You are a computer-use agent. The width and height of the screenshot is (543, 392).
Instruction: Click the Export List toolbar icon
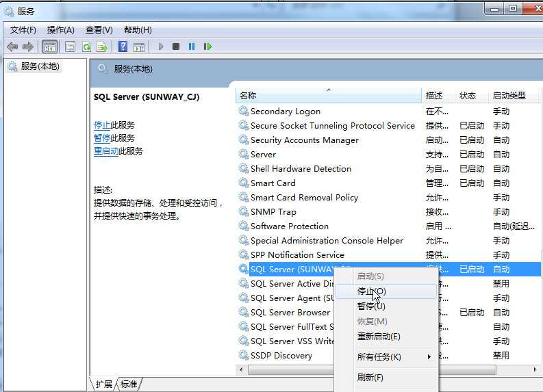[x=102, y=47]
